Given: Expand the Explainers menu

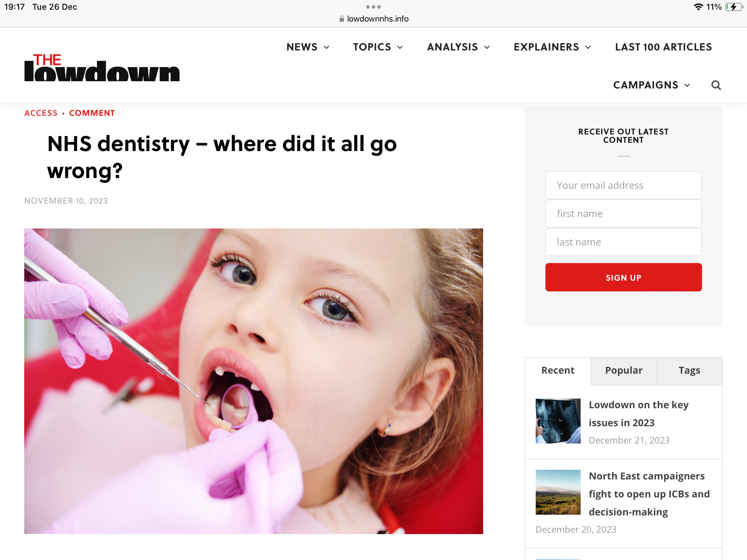Looking at the screenshot, I should click(552, 47).
